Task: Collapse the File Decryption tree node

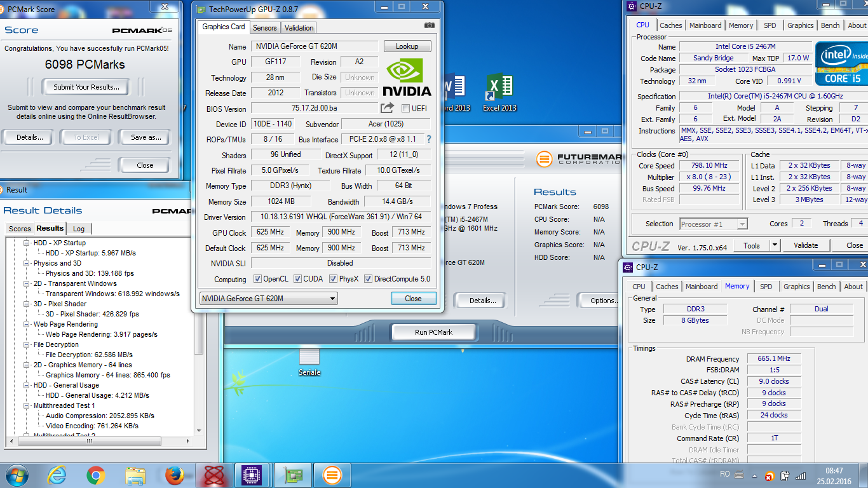Action: pyautogui.click(x=27, y=344)
